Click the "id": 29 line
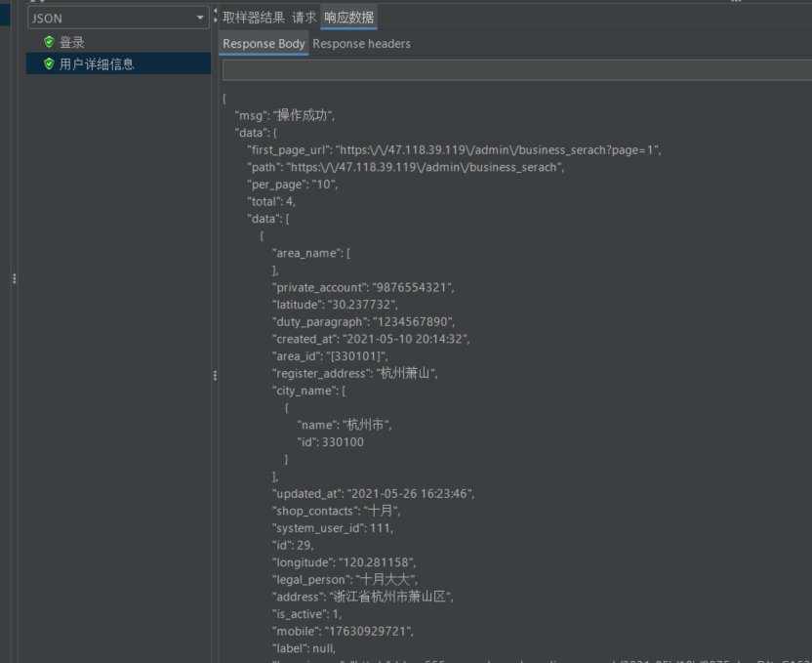 click(x=293, y=545)
